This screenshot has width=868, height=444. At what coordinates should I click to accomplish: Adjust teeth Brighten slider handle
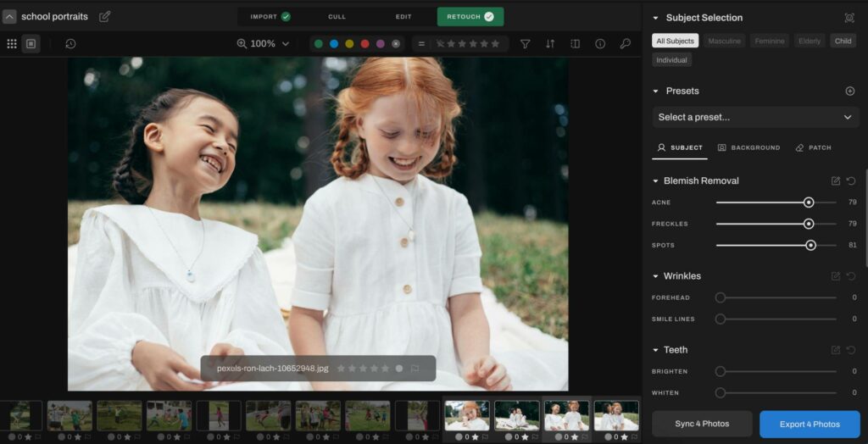(721, 371)
